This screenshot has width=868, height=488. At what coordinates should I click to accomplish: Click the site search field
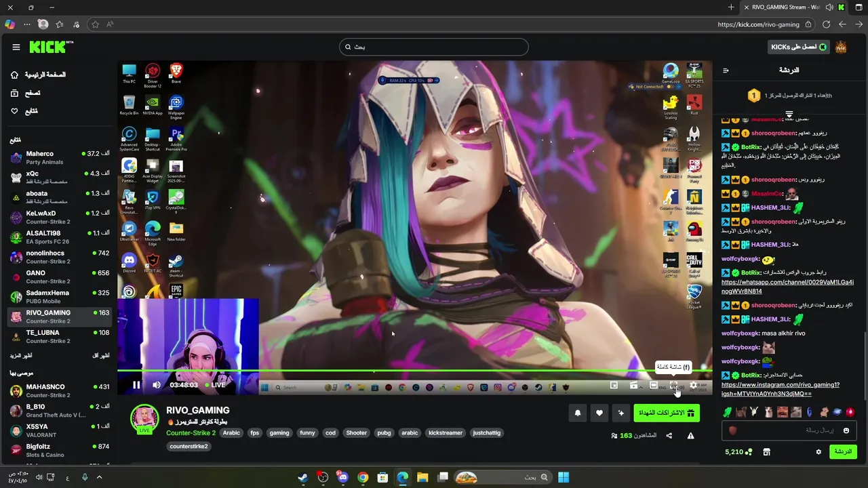[434, 47]
